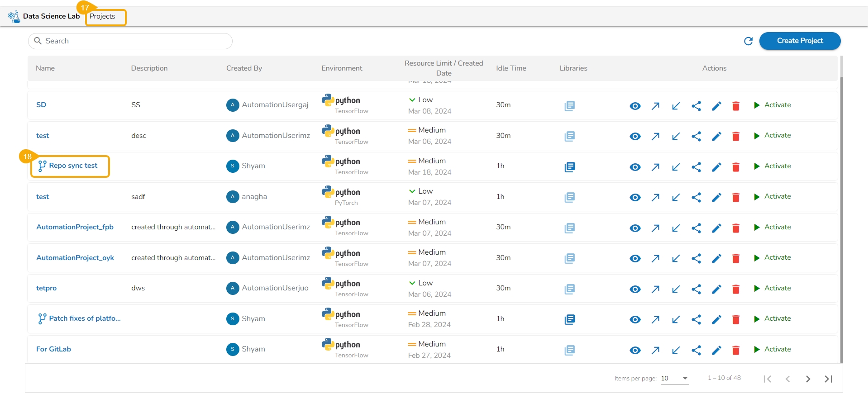Click the Data Science Lab logo icon
The image size is (868, 394).
(x=14, y=17)
